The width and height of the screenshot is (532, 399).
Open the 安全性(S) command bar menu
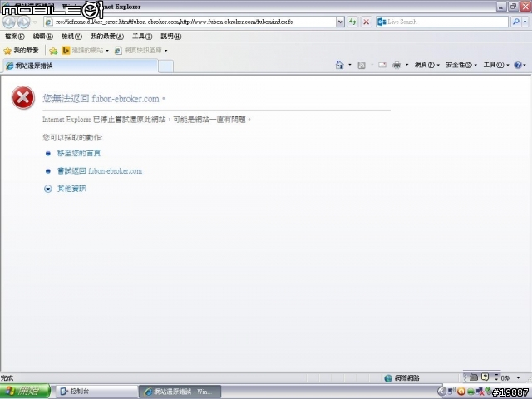click(461, 65)
